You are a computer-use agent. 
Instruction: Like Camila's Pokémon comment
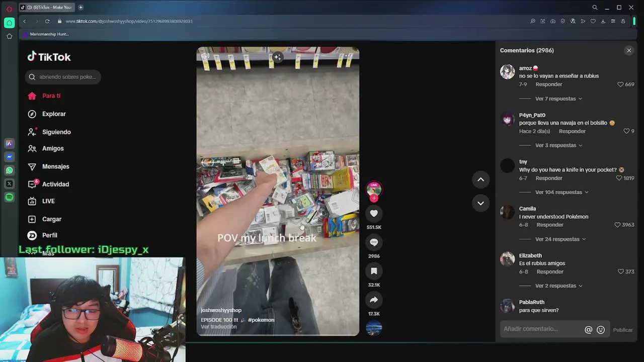click(617, 225)
